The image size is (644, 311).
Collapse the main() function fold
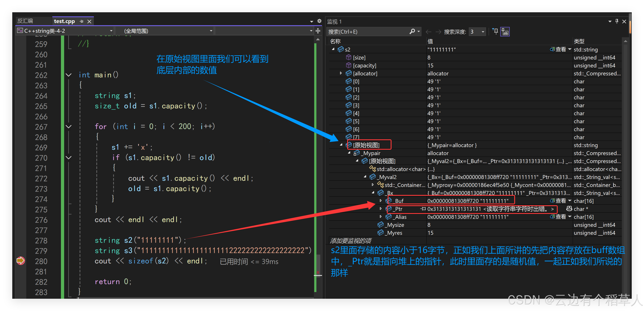pos(68,75)
